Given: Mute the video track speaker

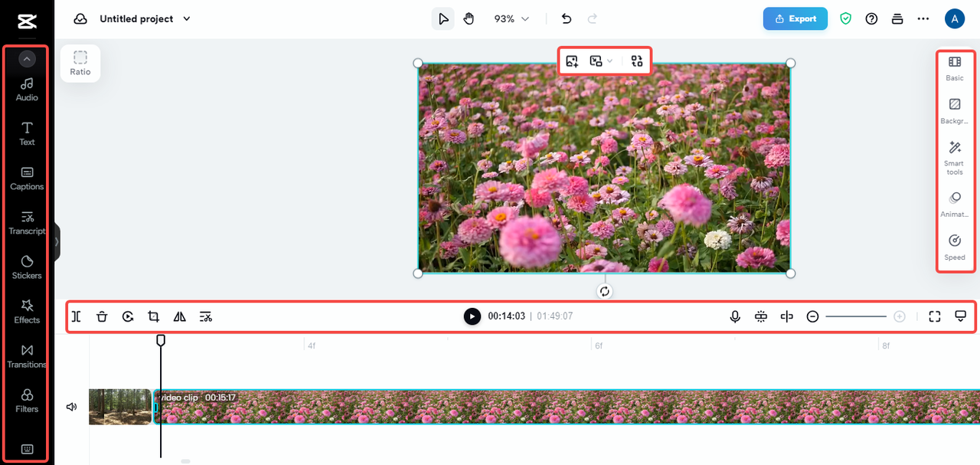Looking at the screenshot, I should pyautogui.click(x=71, y=407).
